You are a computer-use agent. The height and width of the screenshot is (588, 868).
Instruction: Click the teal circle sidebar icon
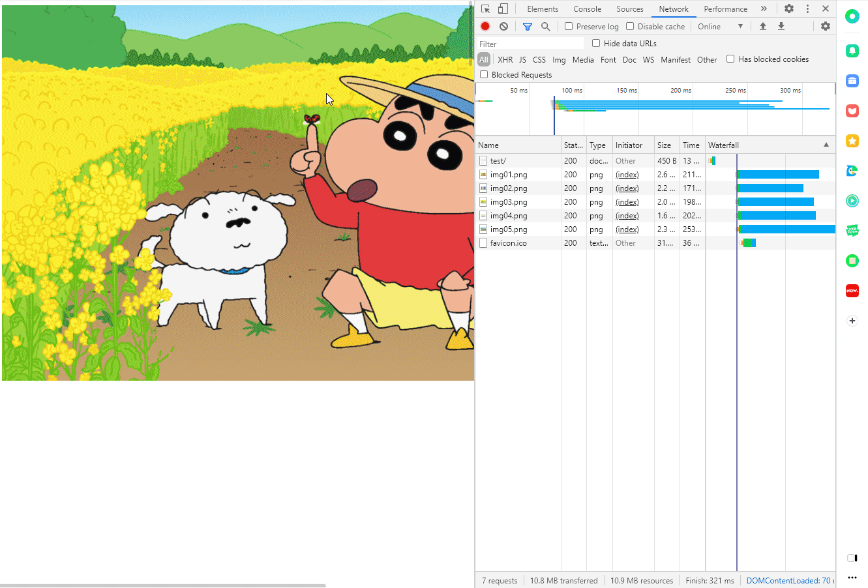click(852, 17)
